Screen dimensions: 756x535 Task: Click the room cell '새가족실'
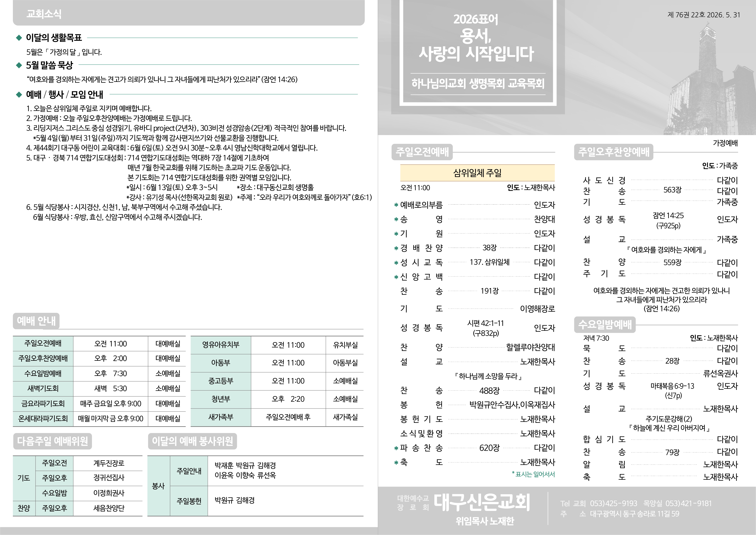tap(345, 417)
